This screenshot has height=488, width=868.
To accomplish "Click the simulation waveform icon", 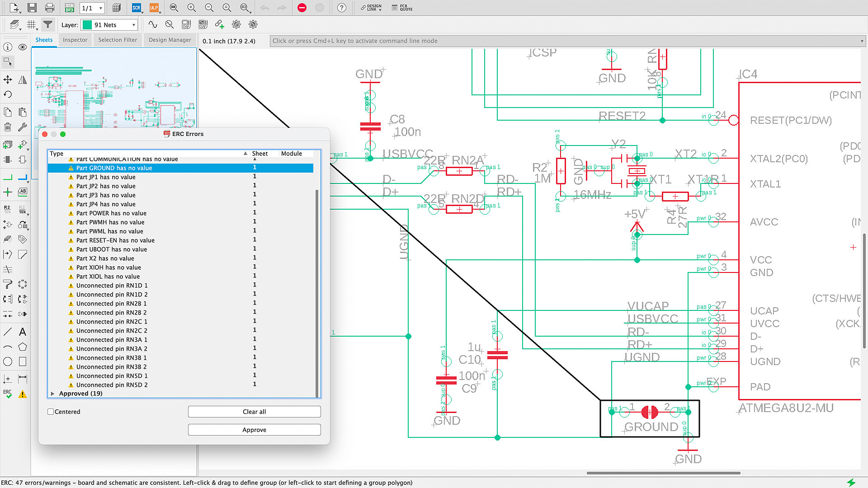I will point(153,24).
